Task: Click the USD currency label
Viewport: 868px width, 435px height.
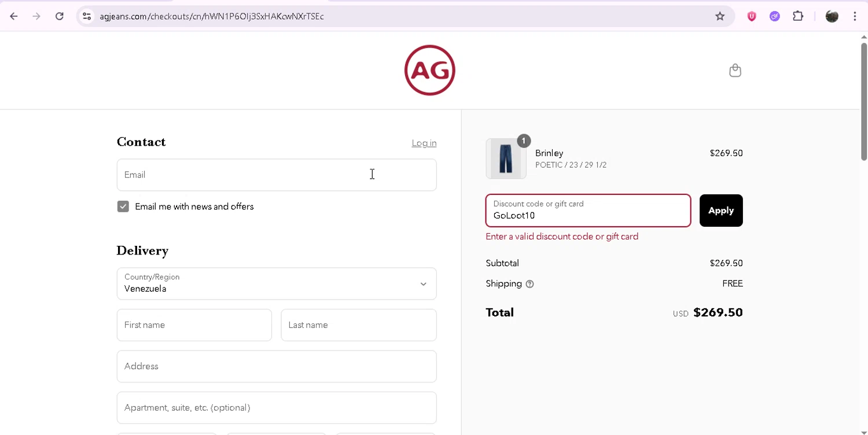Action: (681, 314)
